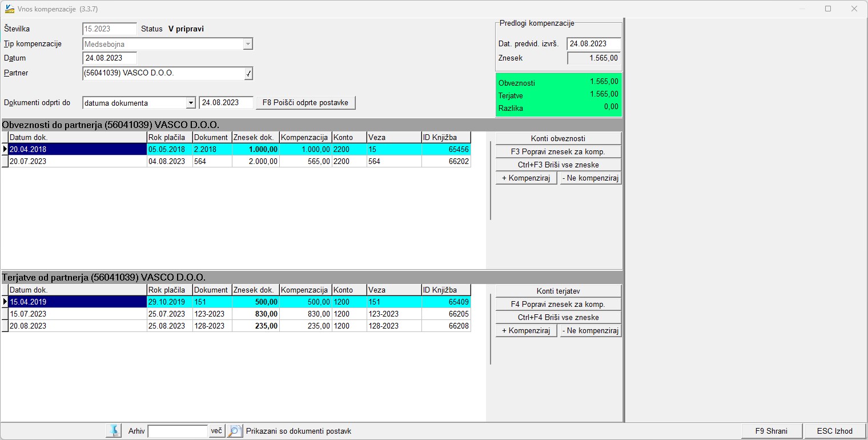Click Konti obveznosti button
The height and width of the screenshot is (440, 868).
(558, 138)
